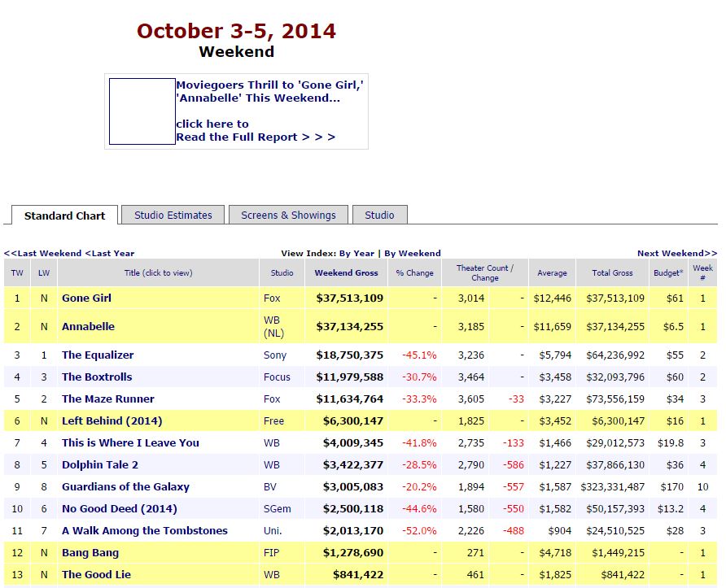Click The Equalizer movie title
Screen dimensions: 726x588
[98, 355]
